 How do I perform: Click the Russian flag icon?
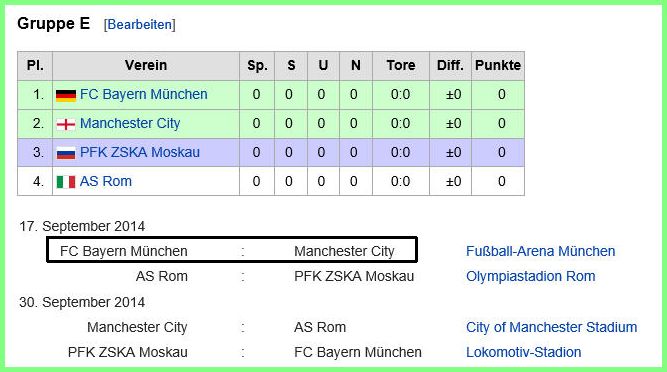point(66,153)
